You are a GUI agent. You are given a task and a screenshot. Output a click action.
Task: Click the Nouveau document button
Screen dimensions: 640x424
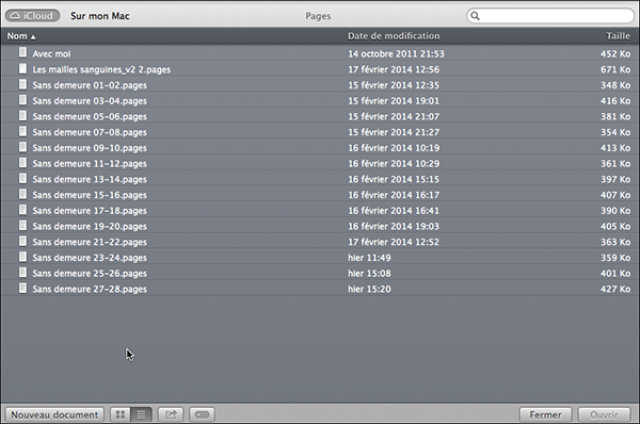tap(54, 414)
